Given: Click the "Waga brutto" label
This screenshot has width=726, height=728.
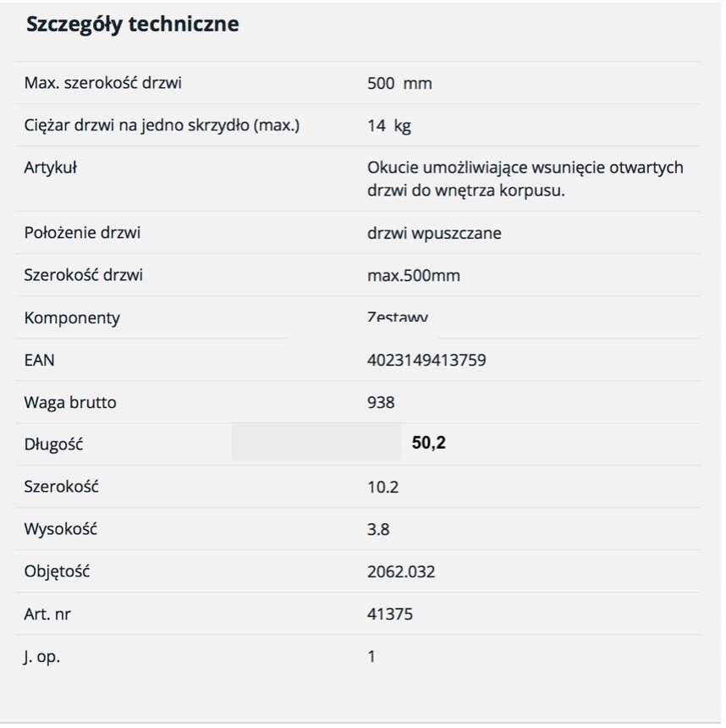Looking at the screenshot, I should click(70, 403).
